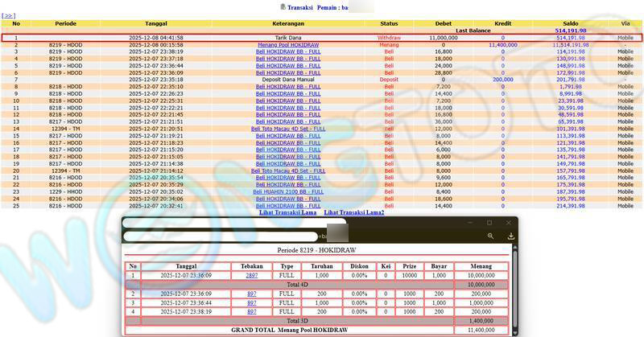
Task: Minimize the popup window
Action: click(469, 222)
